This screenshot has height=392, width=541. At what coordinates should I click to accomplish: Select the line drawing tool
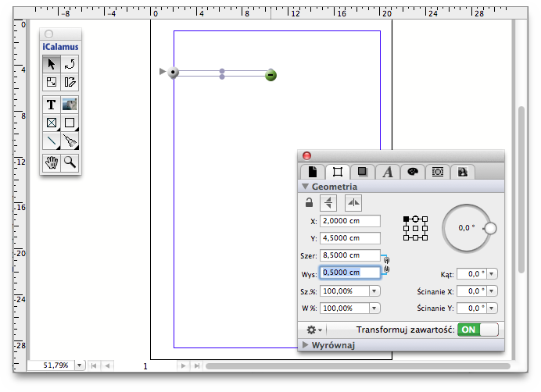pyautogui.click(x=52, y=141)
